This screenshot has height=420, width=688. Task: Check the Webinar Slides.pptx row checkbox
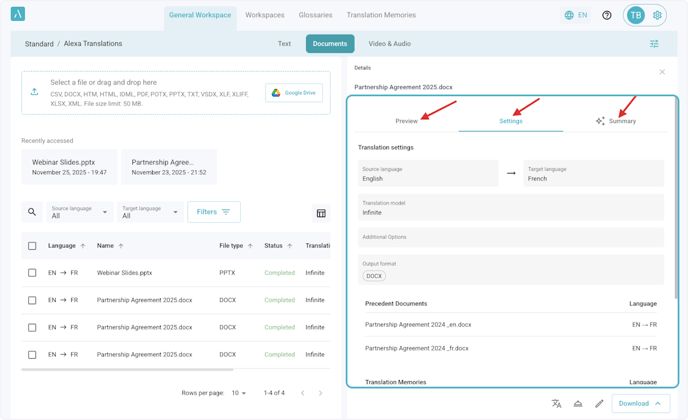32,273
